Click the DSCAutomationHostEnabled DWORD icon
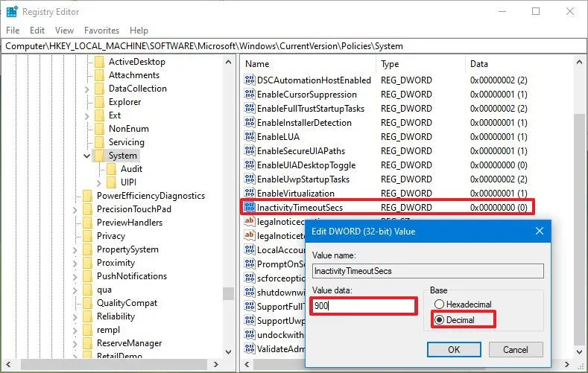The height and width of the screenshot is (373, 588). [x=250, y=80]
